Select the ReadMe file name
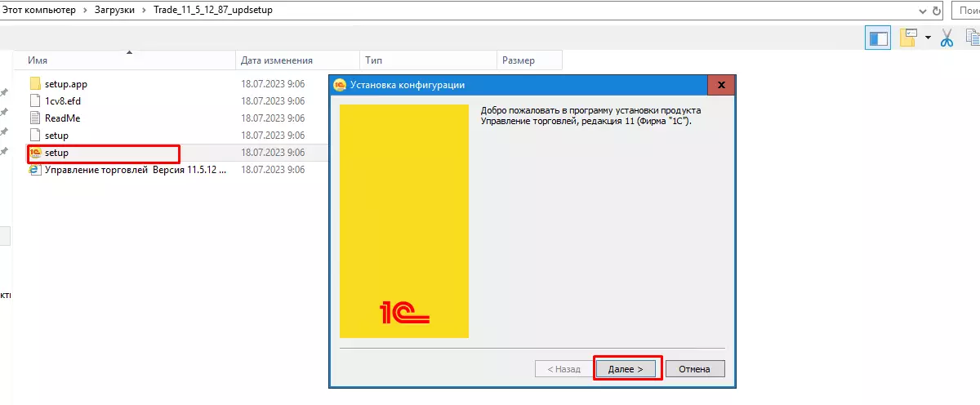This screenshot has width=980, height=405. (63, 118)
